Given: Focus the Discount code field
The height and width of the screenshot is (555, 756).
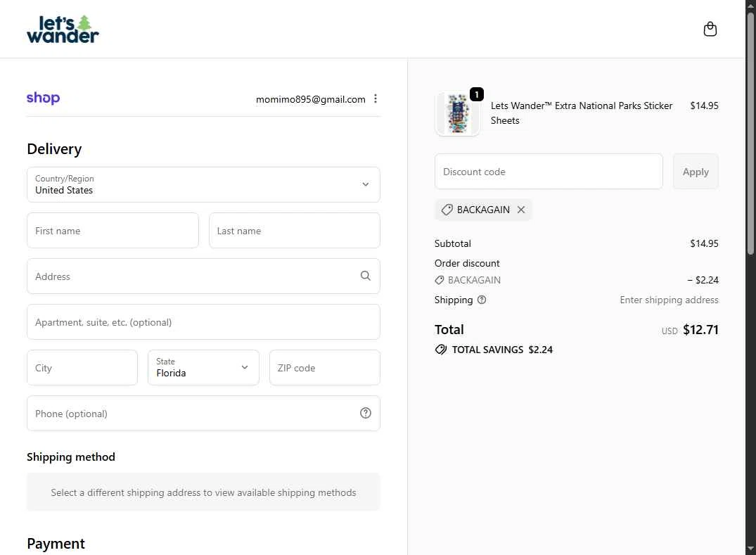Looking at the screenshot, I should pyautogui.click(x=549, y=172).
